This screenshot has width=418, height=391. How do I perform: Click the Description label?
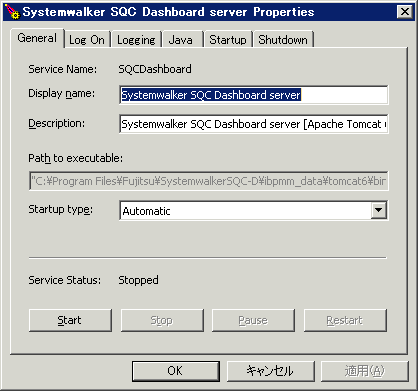click(x=56, y=123)
